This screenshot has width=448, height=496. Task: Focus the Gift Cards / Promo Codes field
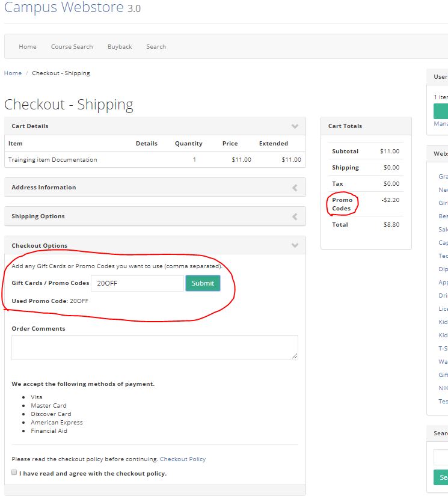coord(137,283)
